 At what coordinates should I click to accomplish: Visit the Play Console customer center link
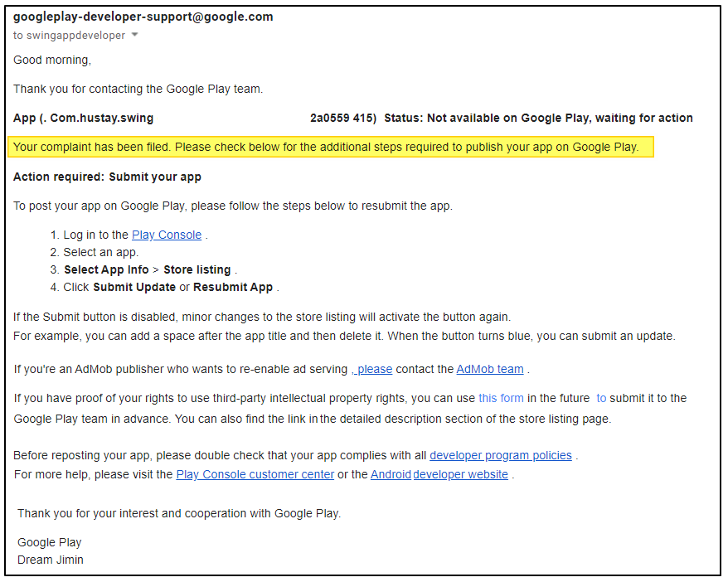(x=255, y=474)
